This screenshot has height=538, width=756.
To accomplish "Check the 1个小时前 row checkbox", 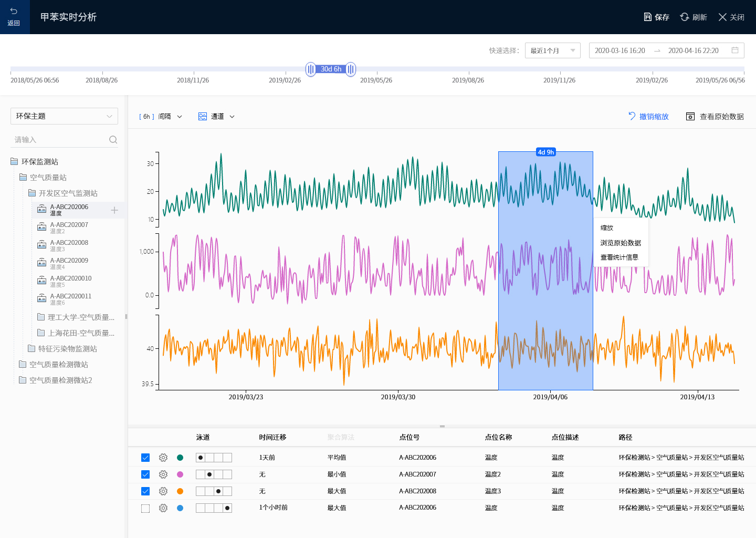I will pos(145,508).
